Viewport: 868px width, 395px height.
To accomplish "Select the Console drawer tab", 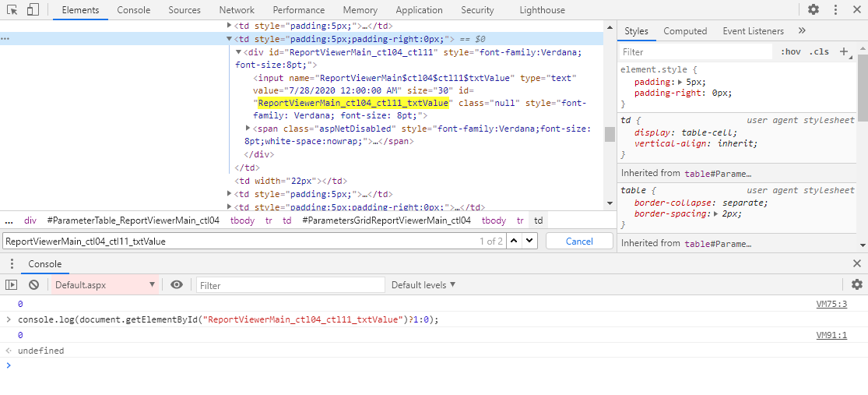I will point(45,264).
